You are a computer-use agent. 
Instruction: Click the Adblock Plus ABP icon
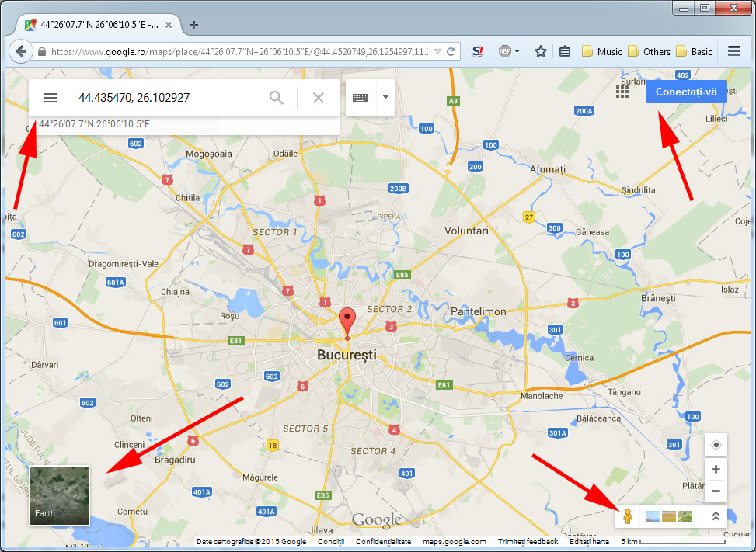coord(505,51)
